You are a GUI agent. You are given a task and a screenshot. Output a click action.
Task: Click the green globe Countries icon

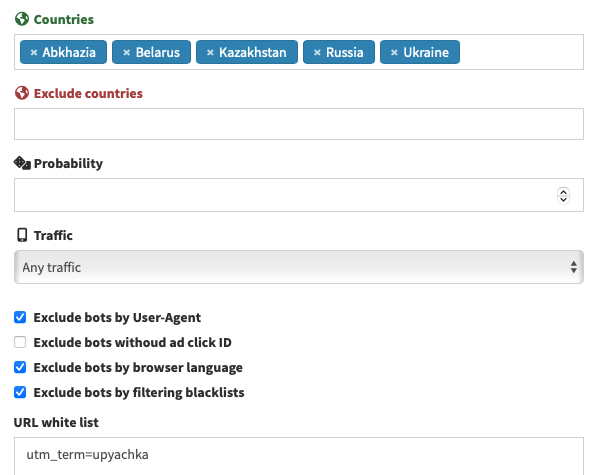pyautogui.click(x=22, y=19)
